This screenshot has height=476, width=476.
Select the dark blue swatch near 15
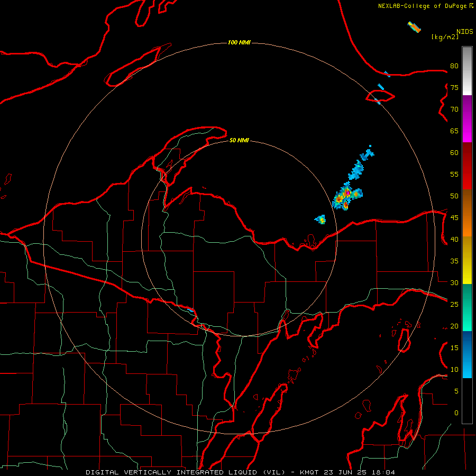[x=467, y=344]
